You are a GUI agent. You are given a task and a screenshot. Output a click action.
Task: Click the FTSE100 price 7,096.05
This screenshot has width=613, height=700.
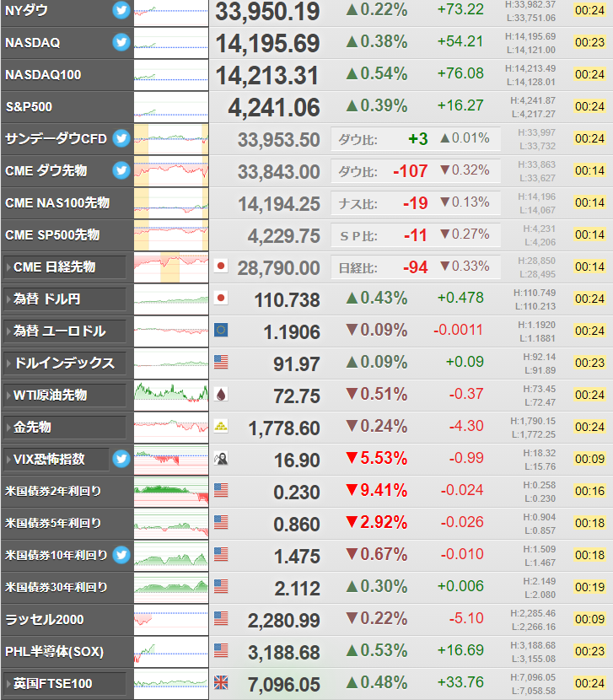(284, 684)
